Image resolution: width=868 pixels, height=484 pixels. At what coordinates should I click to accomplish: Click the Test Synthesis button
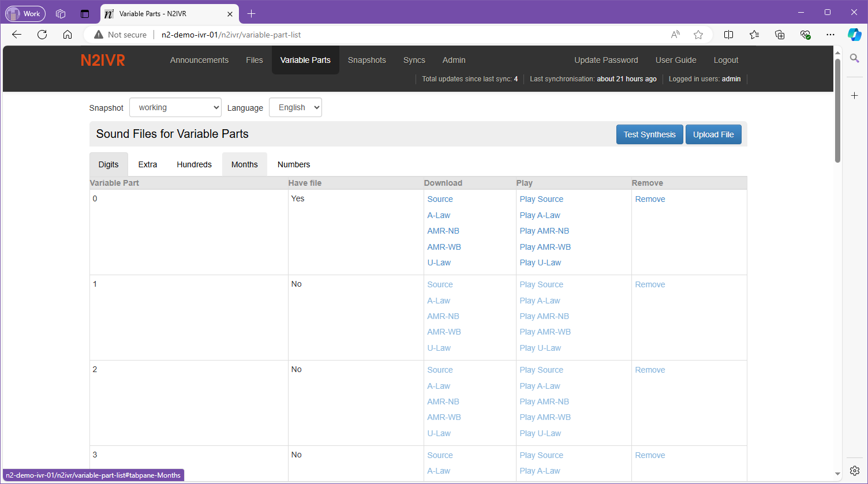(649, 134)
